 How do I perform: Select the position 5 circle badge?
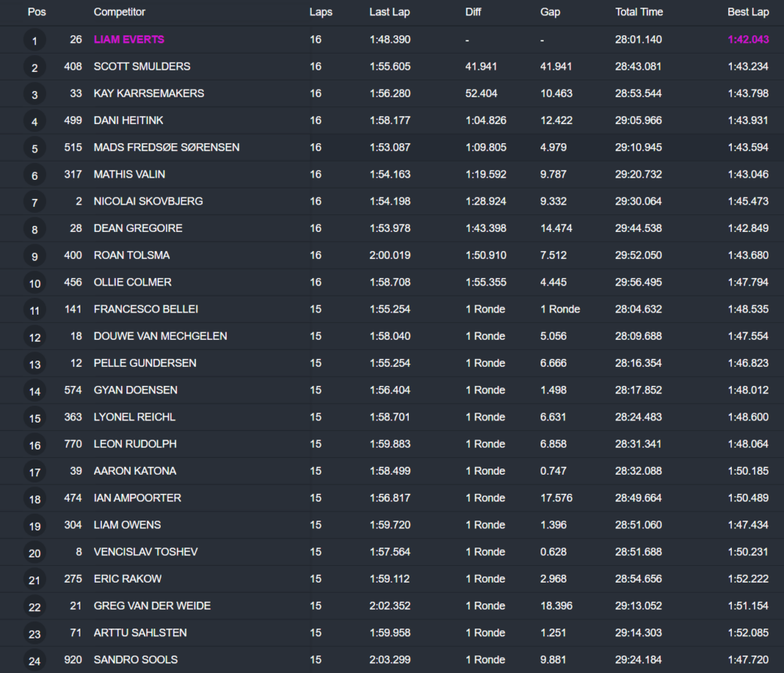[x=34, y=149]
